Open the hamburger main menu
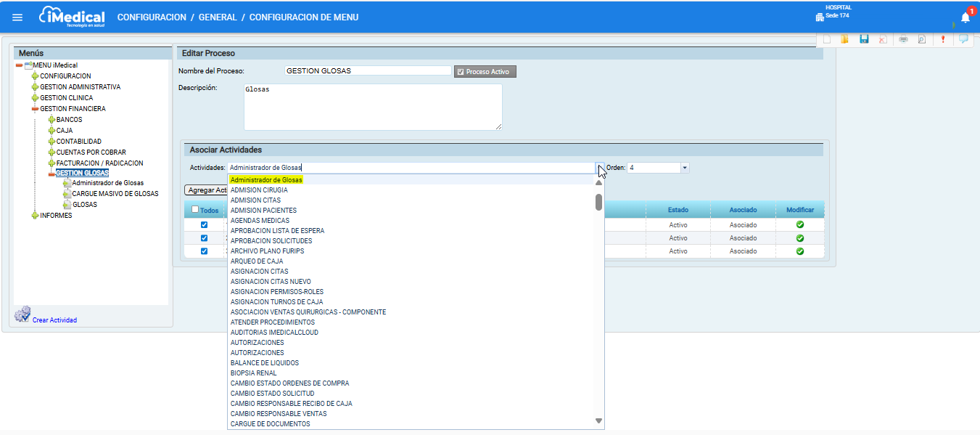This screenshot has height=435, width=980. (17, 17)
